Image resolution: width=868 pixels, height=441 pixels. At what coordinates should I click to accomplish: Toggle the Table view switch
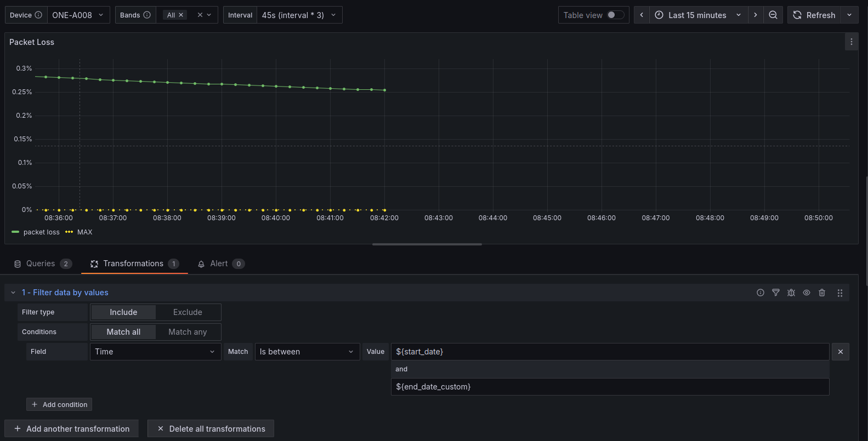click(x=615, y=15)
